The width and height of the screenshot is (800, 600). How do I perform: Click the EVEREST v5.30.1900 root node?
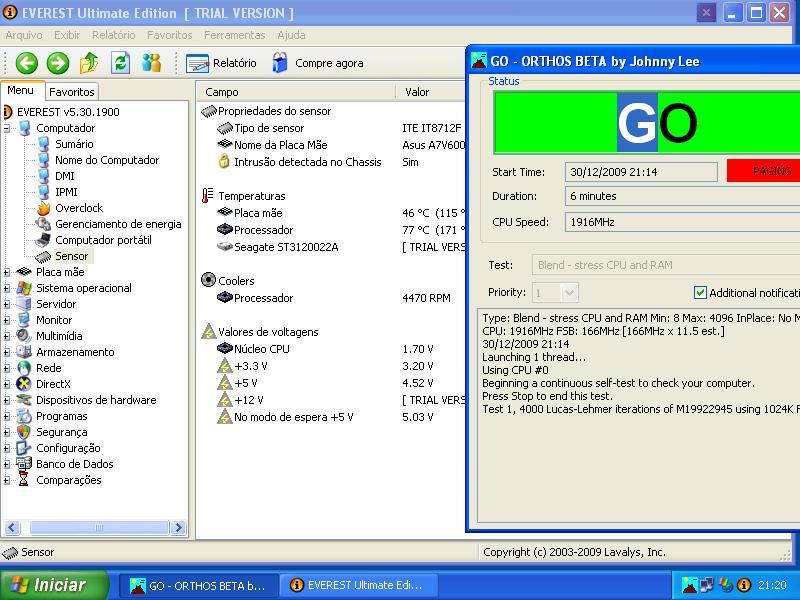[x=68, y=112]
